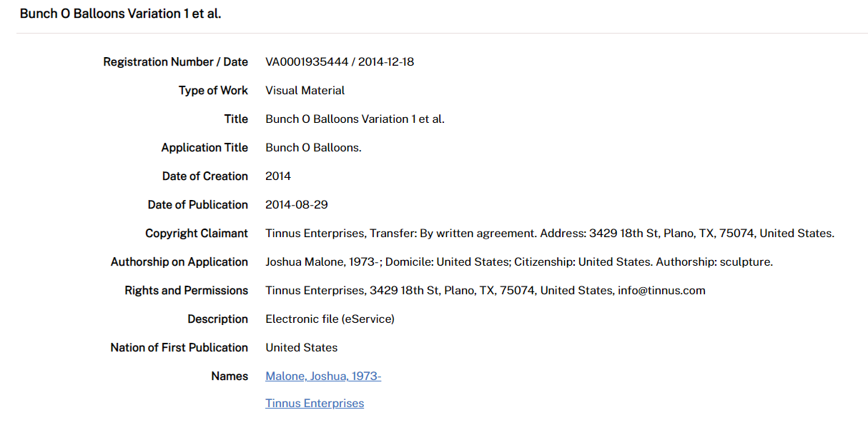Click the Nation of First Publication label
This screenshot has width=868, height=430.
coord(179,348)
